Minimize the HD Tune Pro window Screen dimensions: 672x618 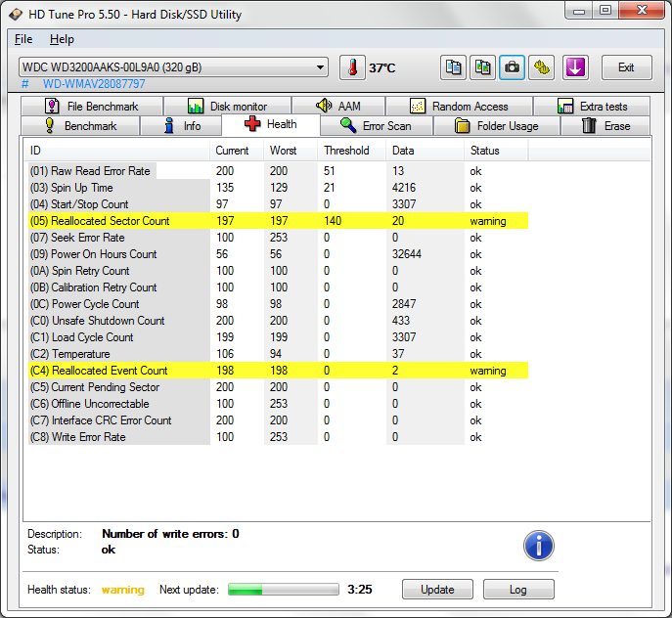[x=579, y=11]
